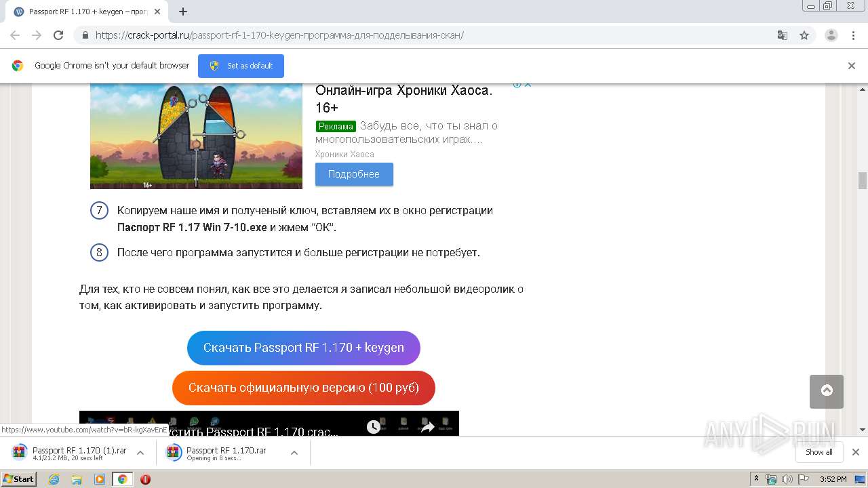868x488 pixels.
Task: Click the red stop-sign taskbar icon
Action: [x=145, y=479]
